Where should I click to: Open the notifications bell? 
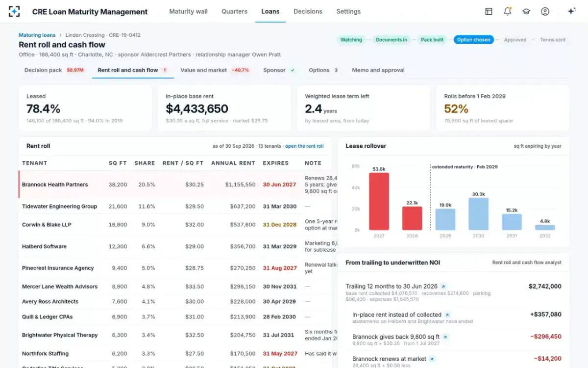tap(508, 11)
